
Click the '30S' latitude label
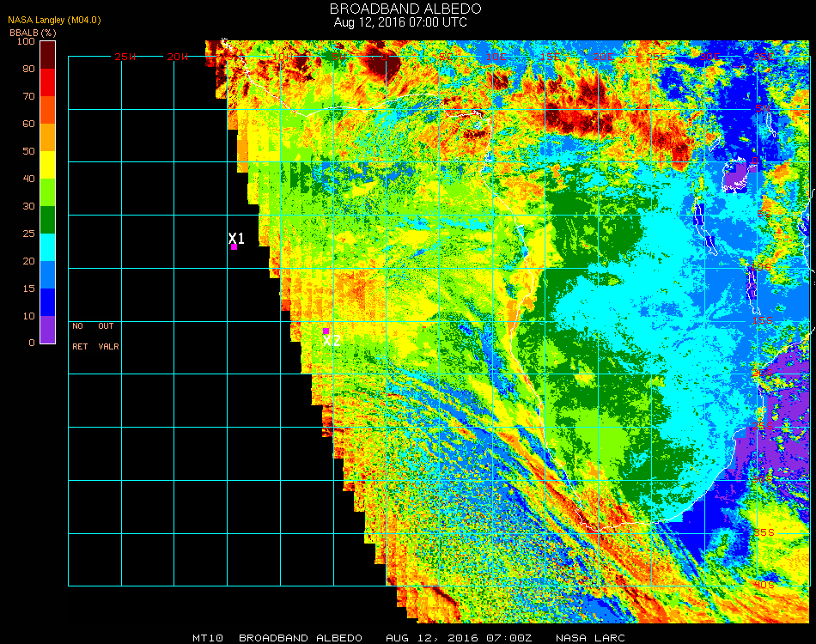tap(763, 480)
